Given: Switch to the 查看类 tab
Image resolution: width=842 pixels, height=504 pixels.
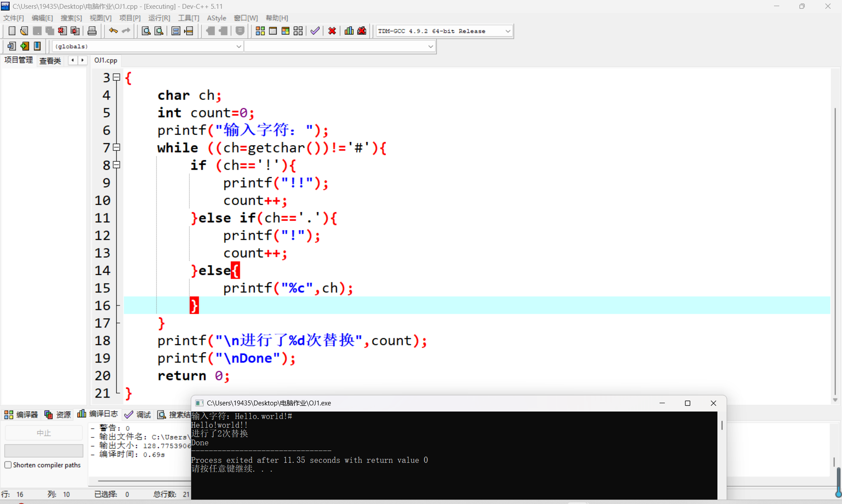Looking at the screenshot, I should coord(50,60).
